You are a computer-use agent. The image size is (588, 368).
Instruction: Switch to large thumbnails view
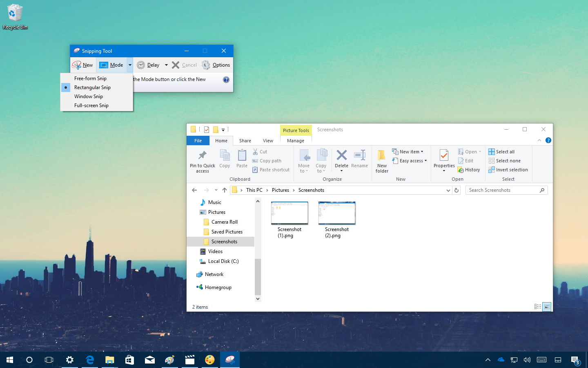pyautogui.click(x=546, y=306)
